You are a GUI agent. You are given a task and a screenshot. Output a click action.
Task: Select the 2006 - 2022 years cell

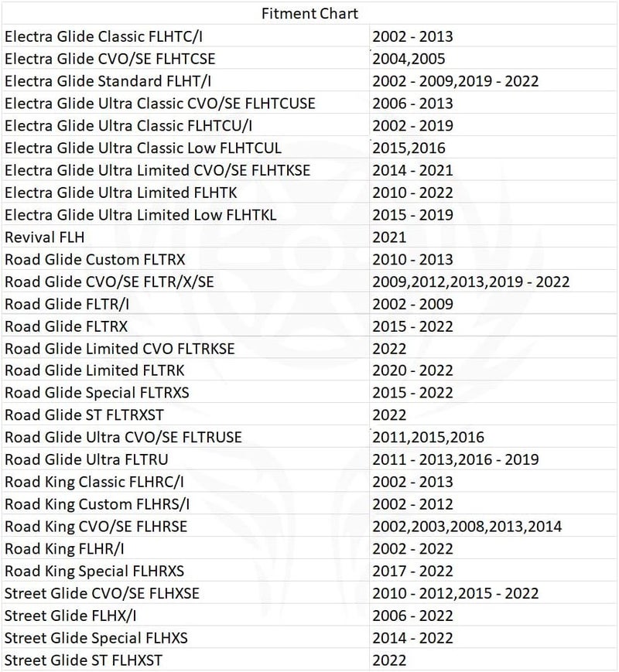click(494, 615)
